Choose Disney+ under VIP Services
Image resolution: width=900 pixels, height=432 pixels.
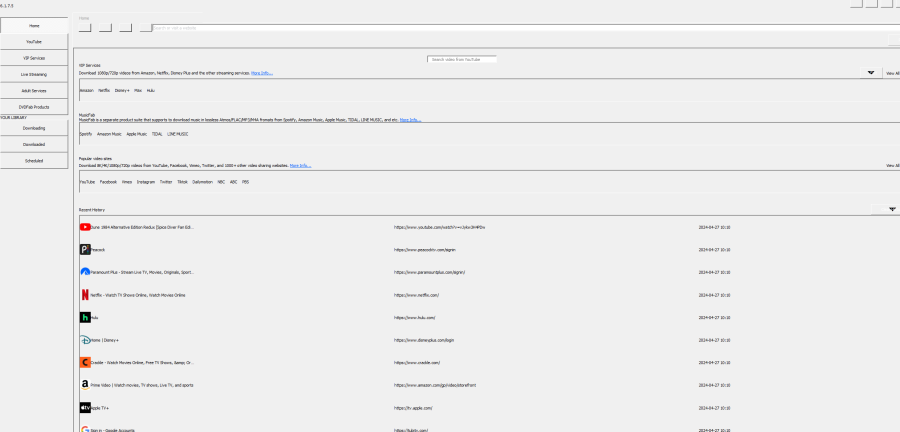[122, 90]
